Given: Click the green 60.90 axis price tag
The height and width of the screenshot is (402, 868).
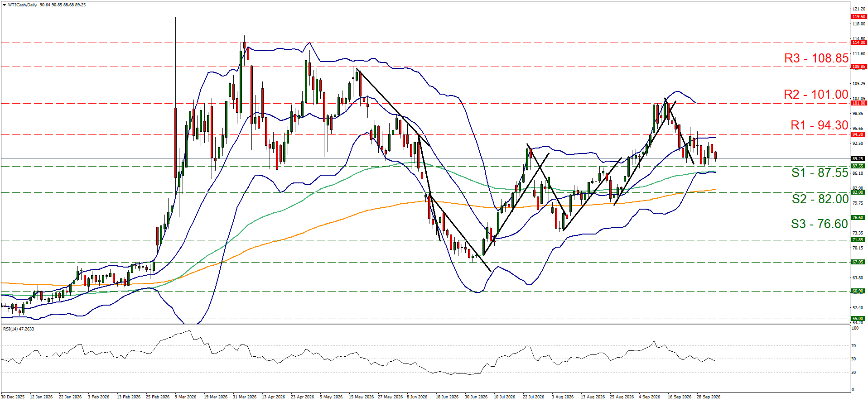Looking at the screenshot, I should pos(858,291).
